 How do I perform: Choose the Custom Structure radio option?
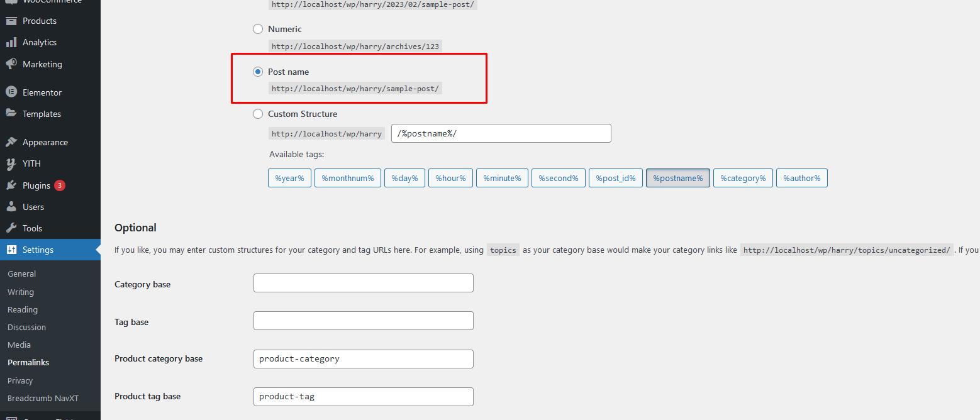258,114
